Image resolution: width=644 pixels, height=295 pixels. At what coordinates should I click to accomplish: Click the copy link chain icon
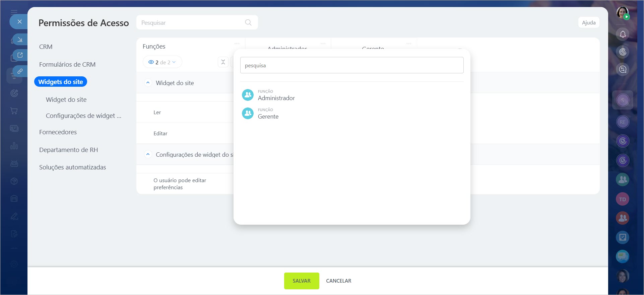pos(20,71)
